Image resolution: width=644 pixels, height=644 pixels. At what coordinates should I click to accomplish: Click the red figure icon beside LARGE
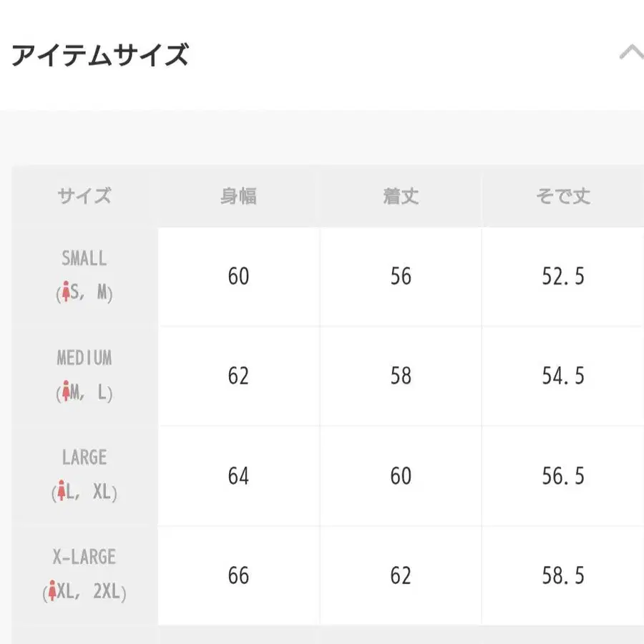(62, 490)
